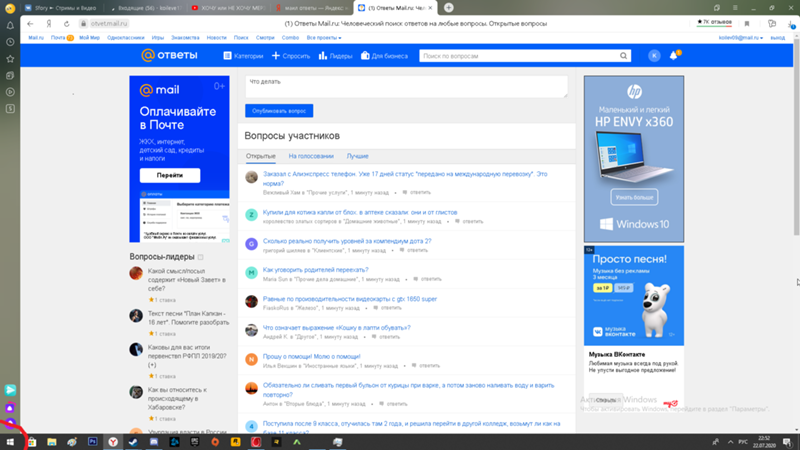
Task: Open the 'Лидеры' header item
Action: click(x=335, y=56)
